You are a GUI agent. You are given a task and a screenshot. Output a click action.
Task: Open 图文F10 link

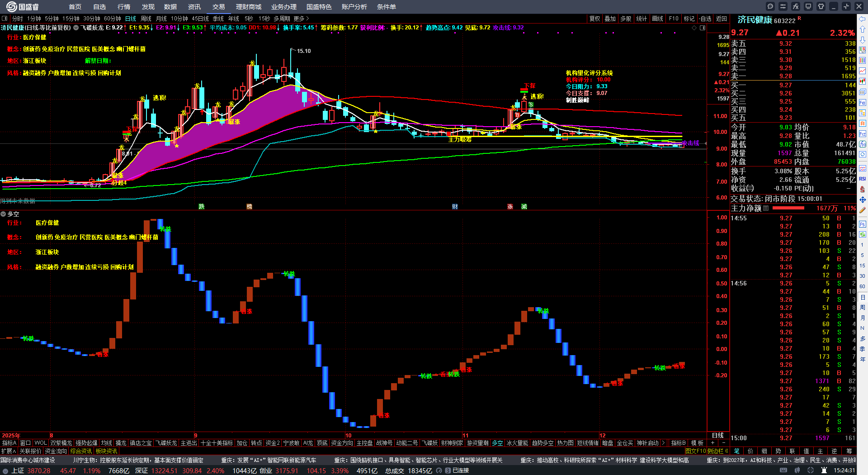point(696,451)
